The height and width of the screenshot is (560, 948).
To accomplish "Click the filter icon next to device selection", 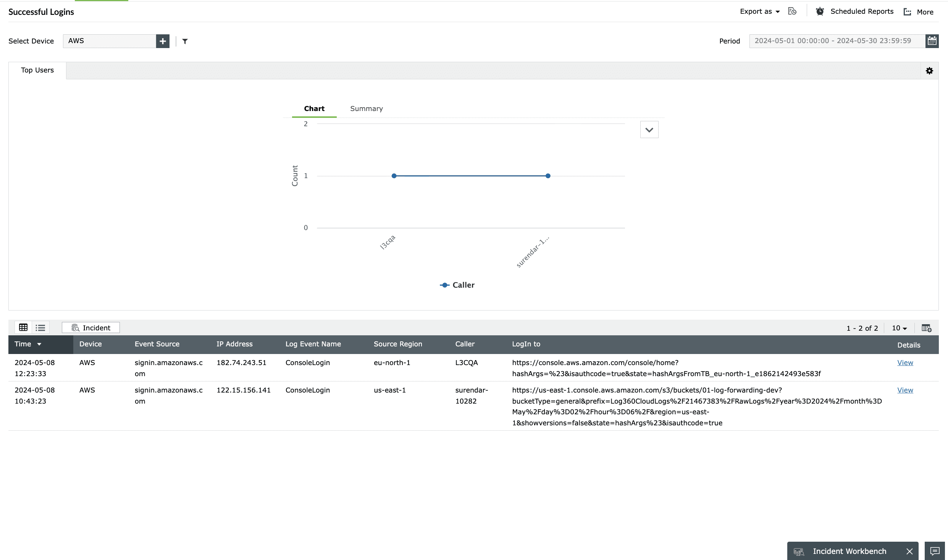I will [185, 41].
